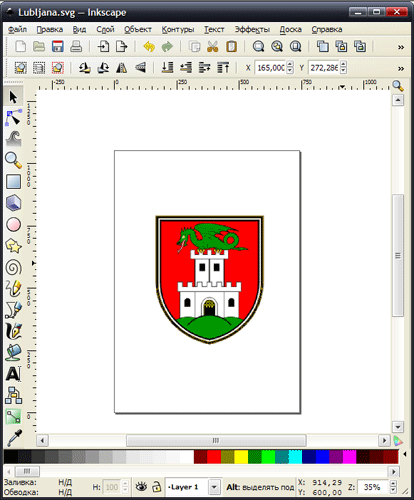This screenshot has width=414, height=500.
Task: Activate the Zoom magnifier tool in toolbox
Action: point(13,160)
